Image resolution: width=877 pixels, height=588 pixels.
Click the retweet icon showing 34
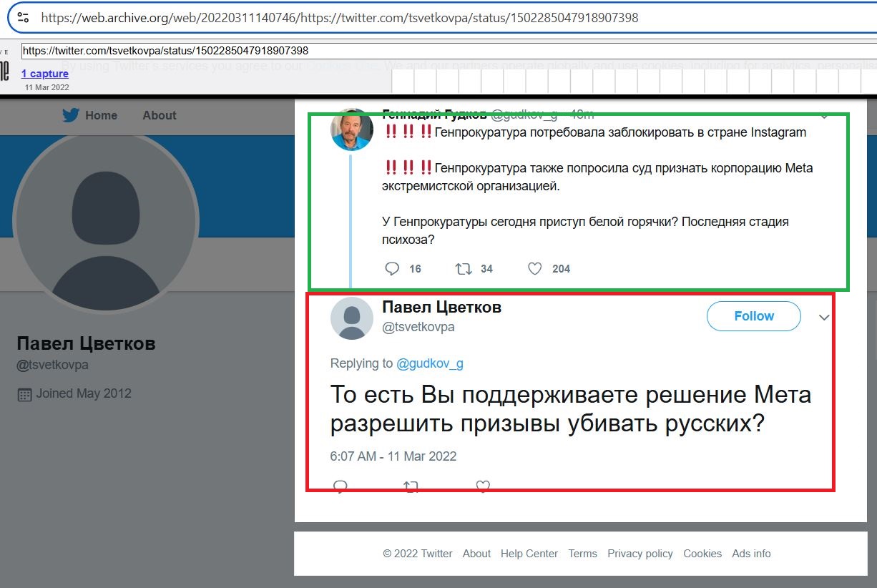click(x=464, y=269)
